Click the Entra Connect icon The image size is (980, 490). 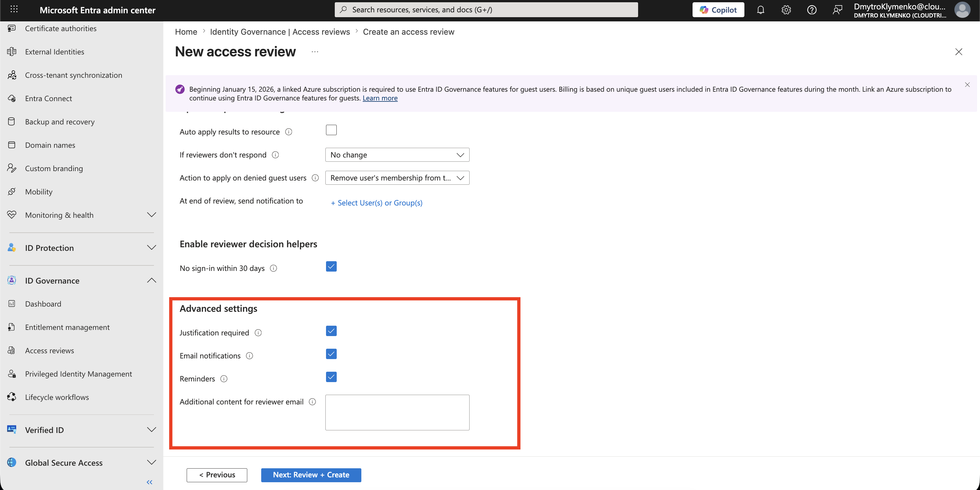click(x=12, y=98)
